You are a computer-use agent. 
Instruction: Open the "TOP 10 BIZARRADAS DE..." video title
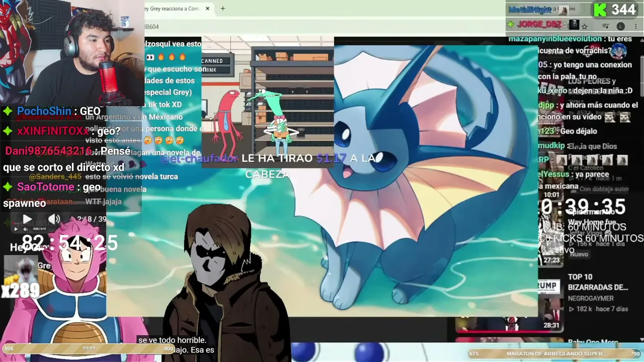click(598, 282)
